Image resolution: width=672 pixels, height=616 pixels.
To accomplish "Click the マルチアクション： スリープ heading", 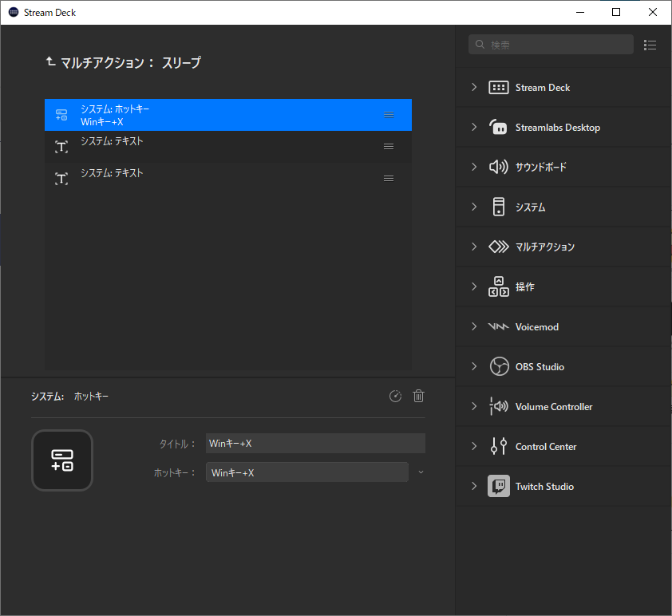I will (131, 63).
